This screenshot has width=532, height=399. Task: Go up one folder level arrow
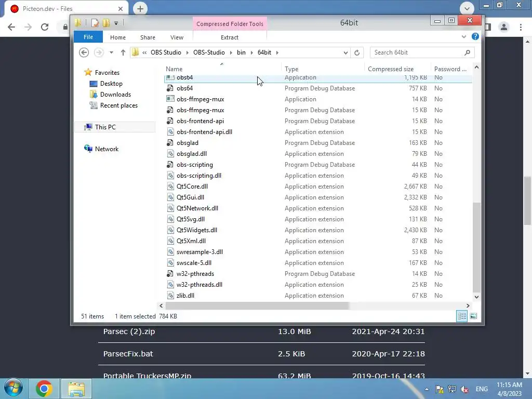[x=123, y=52]
